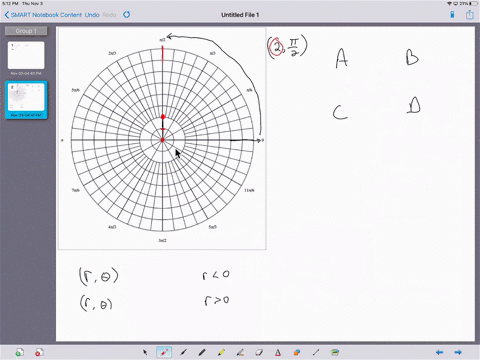The height and width of the screenshot is (360, 480).
Task: Click the handwritten letter B
Action: click(x=412, y=57)
